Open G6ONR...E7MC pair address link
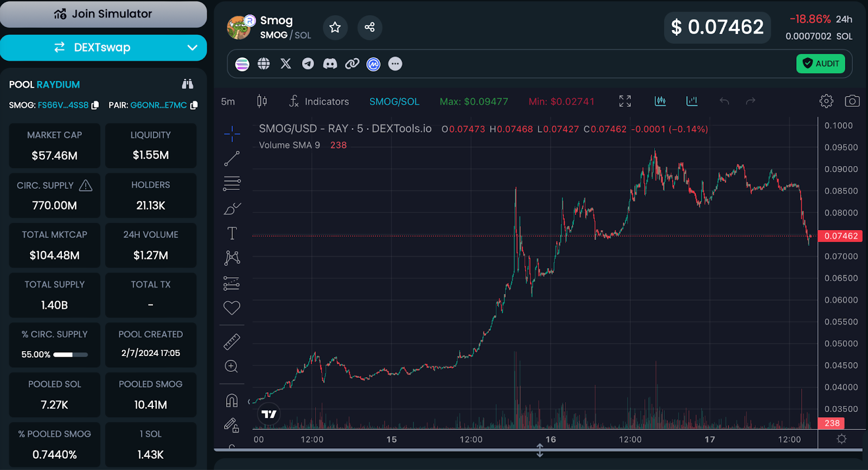Viewport: 868px width, 470px height. [x=158, y=105]
